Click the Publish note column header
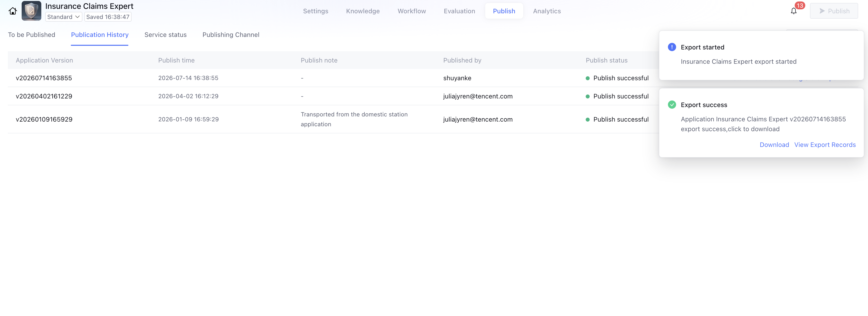The height and width of the screenshot is (316, 868). click(x=319, y=60)
